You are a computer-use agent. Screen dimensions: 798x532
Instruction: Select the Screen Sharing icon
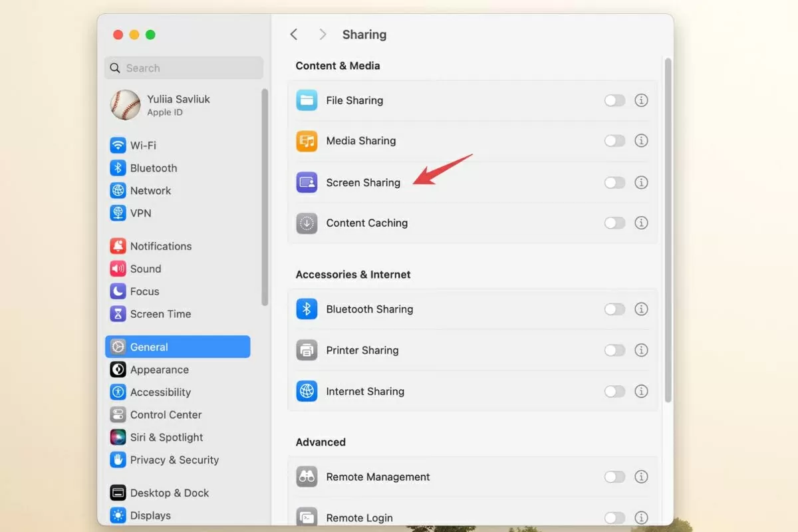tap(307, 182)
